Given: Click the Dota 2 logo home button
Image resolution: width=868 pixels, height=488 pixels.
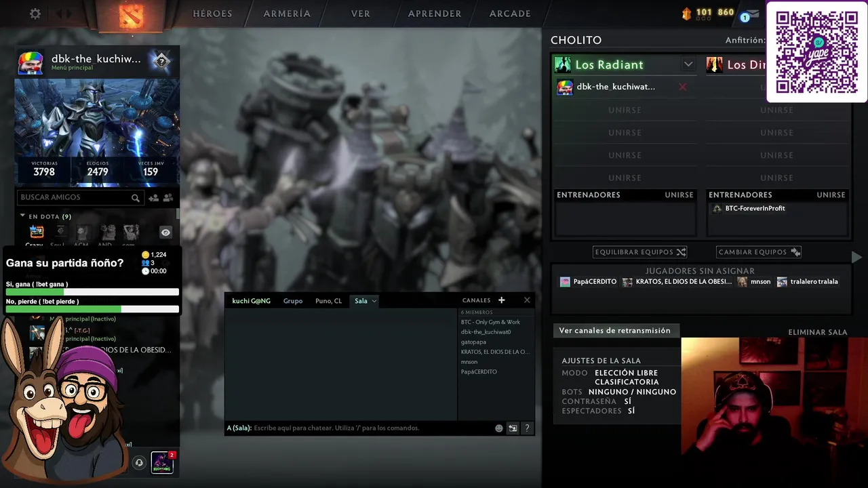Looking at the screenshot, I should click(x=131, y=16).
